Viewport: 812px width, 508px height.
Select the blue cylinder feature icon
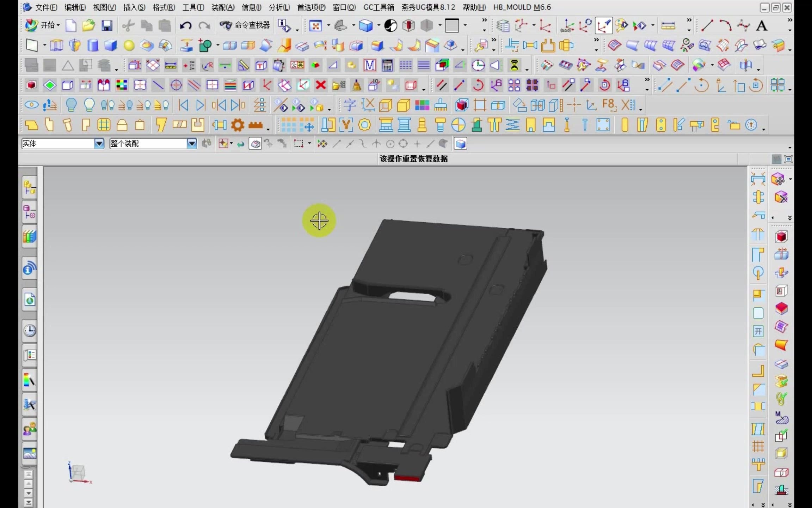(x=93, y=45)
